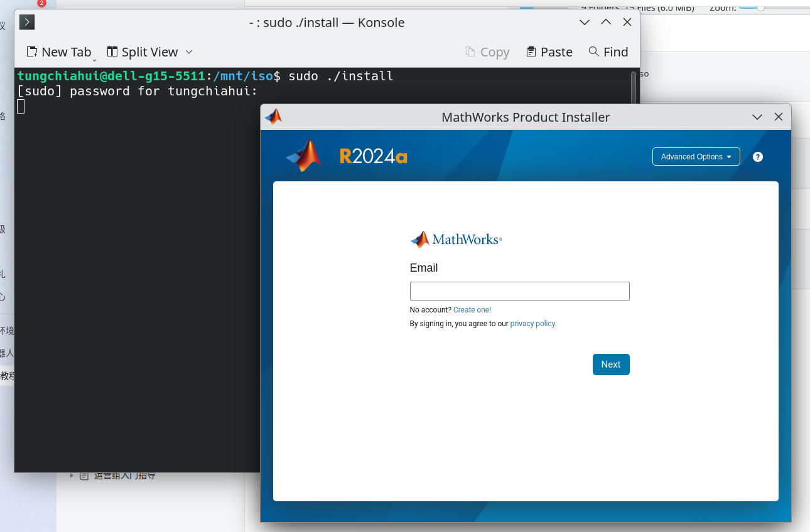Click the MATLAB icon in installer title bar
810x532 pixels.
273,117
